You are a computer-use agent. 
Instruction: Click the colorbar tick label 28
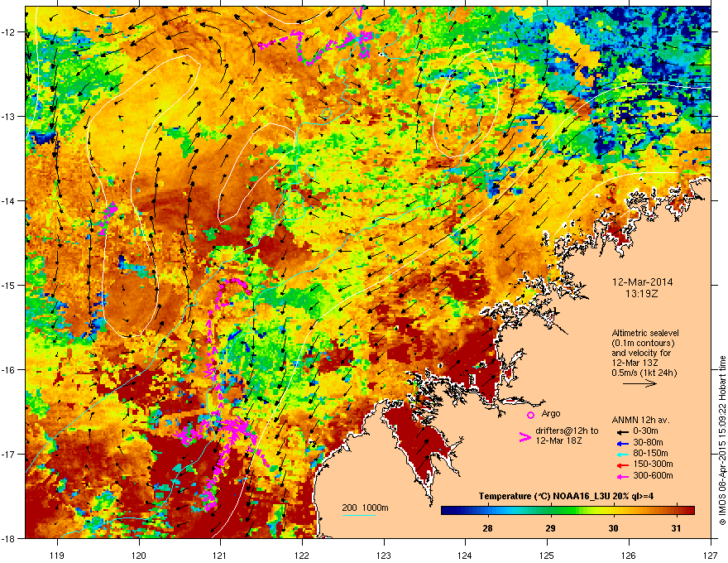coord(487,528)
